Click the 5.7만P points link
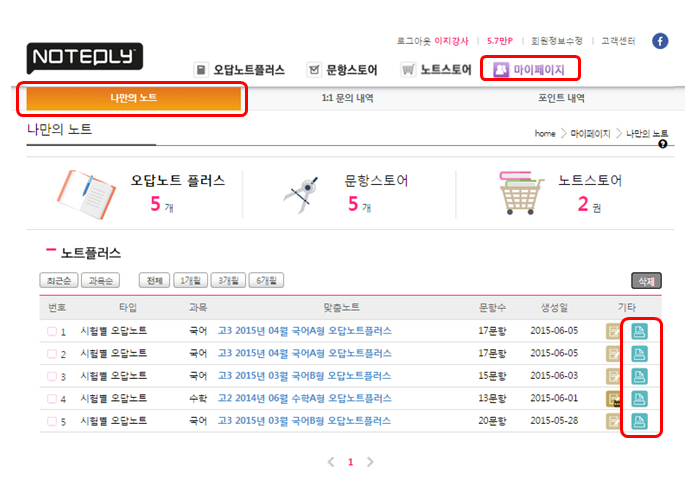This screenshot has width=696, height=489. pyautogui.click(x=500, y=41)
